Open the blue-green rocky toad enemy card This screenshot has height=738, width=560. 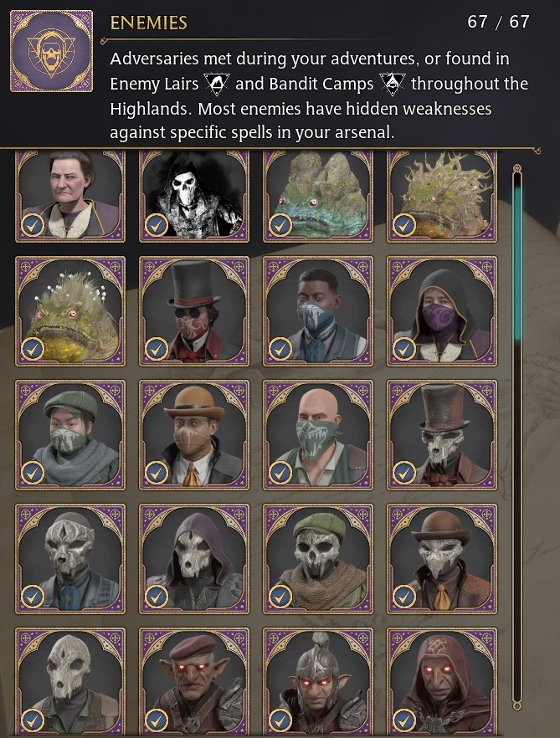pyautogui.click(x=318, y=196)
